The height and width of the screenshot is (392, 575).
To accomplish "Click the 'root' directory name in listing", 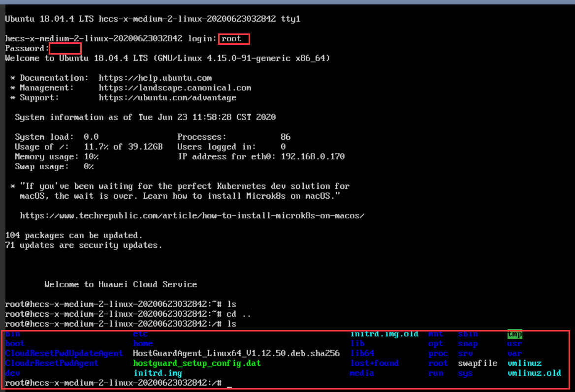I will click(438, 363).
